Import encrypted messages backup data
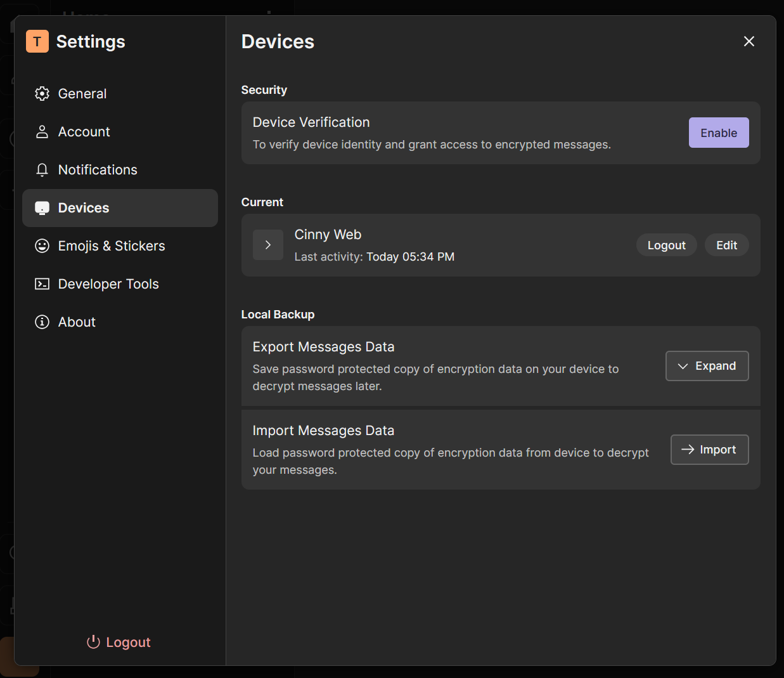 [709, 450]
